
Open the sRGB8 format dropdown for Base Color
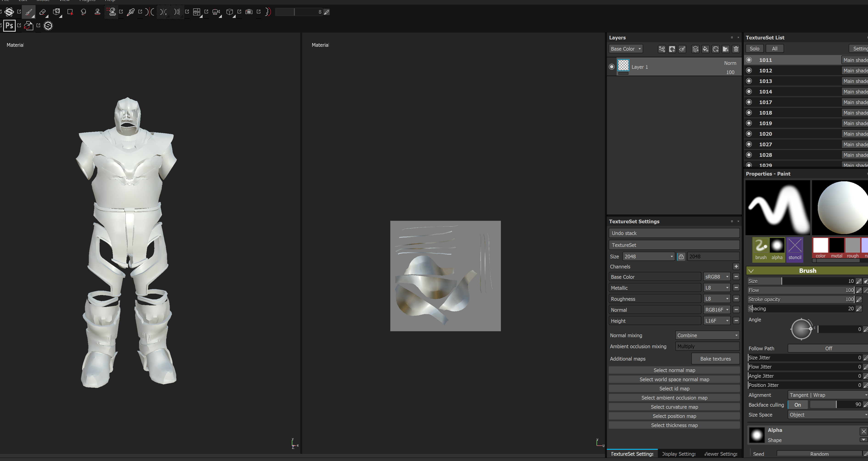[717, 277]
